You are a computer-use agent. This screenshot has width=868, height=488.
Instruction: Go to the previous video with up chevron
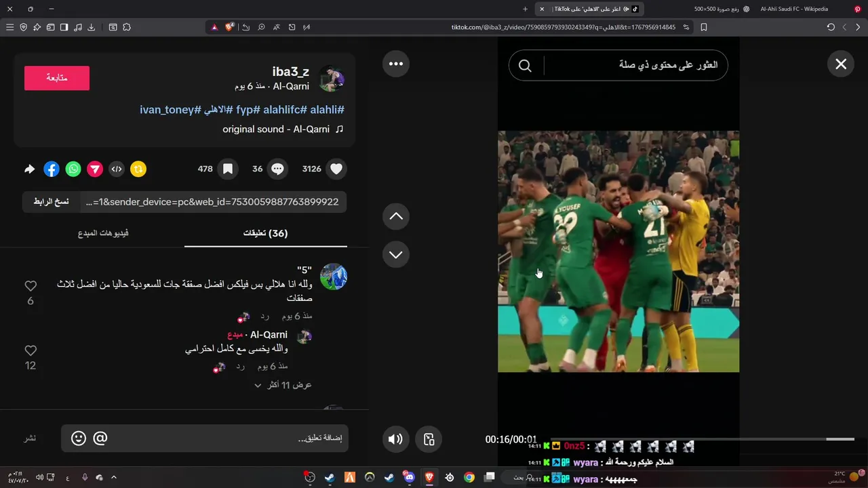coord(396,216)
